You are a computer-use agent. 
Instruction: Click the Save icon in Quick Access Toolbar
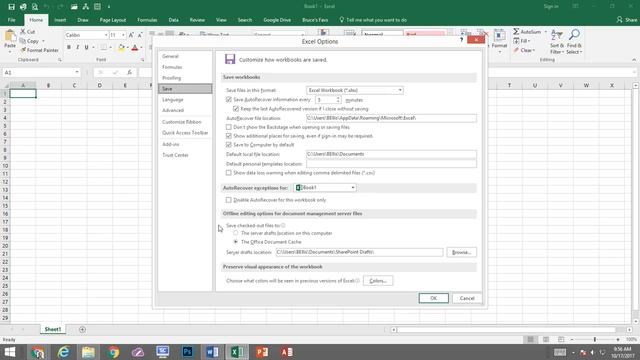[11, 7]
